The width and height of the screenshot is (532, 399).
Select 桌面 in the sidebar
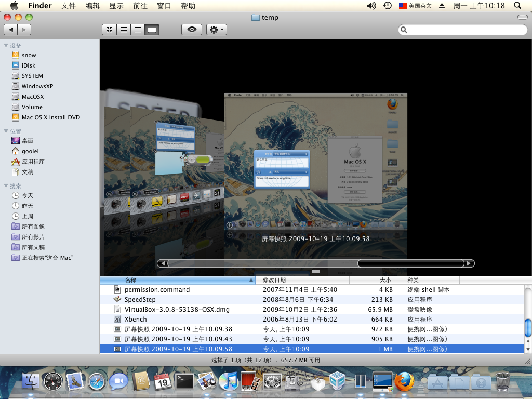click(x=22, y=141)
